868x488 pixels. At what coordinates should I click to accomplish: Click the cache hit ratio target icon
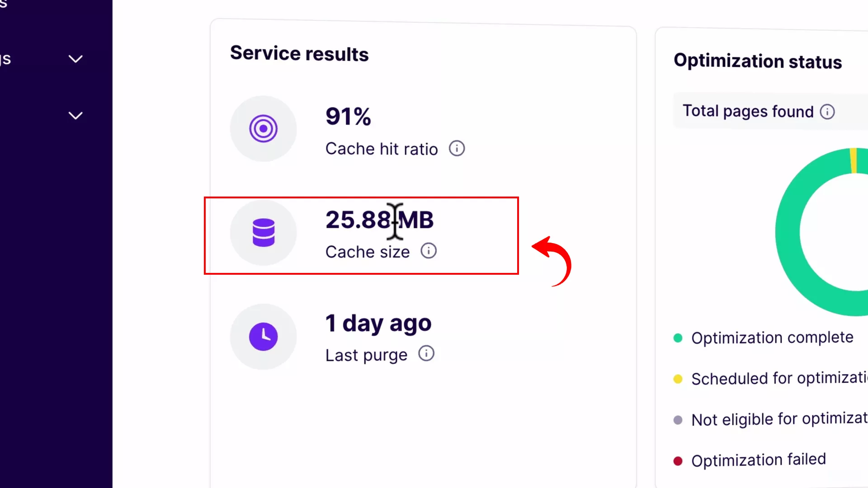263,129
